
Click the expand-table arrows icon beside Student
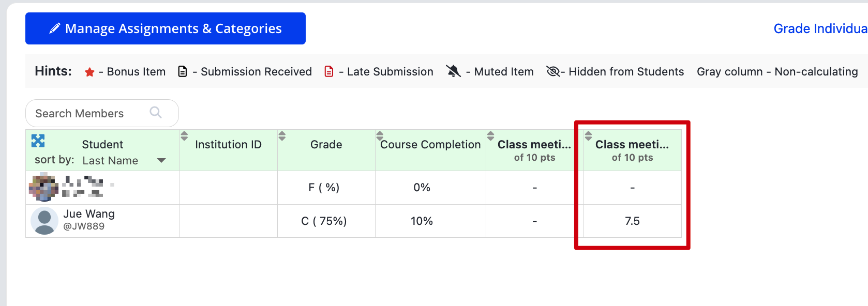[38, 141]
